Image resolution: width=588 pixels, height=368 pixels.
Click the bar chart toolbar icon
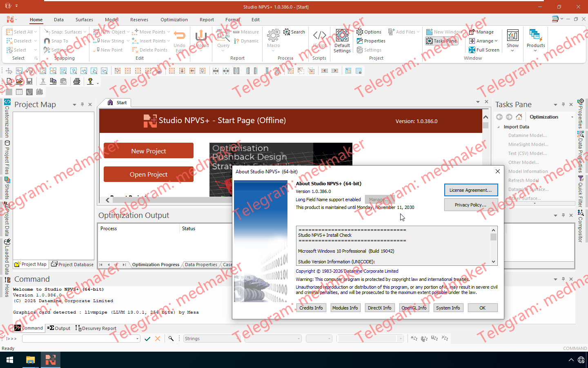coord(40,92)
